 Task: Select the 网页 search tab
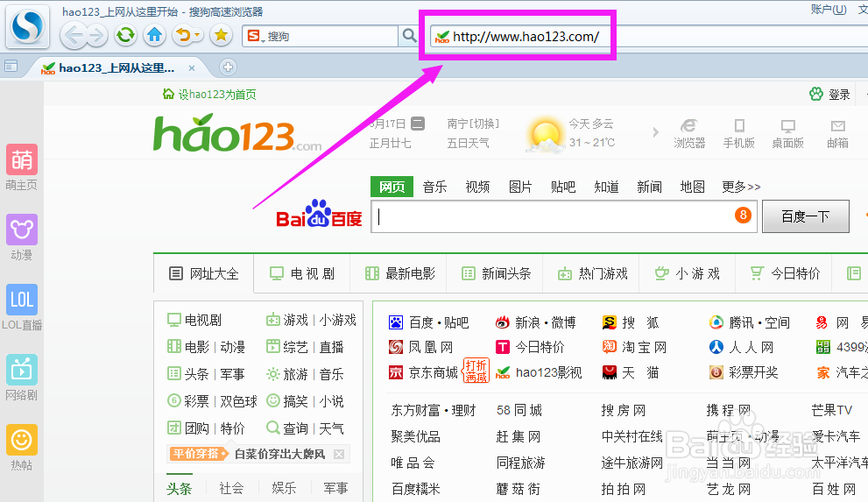(x=392, y=187)
